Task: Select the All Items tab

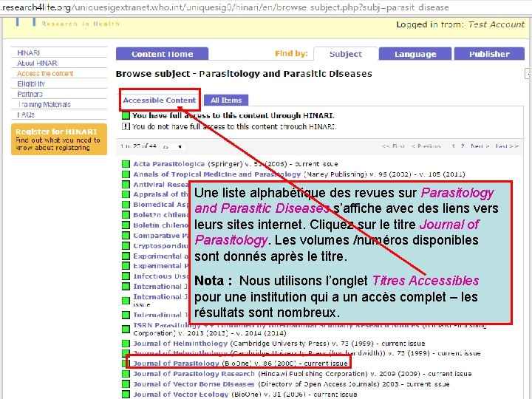Action: [x=226, y=100]
